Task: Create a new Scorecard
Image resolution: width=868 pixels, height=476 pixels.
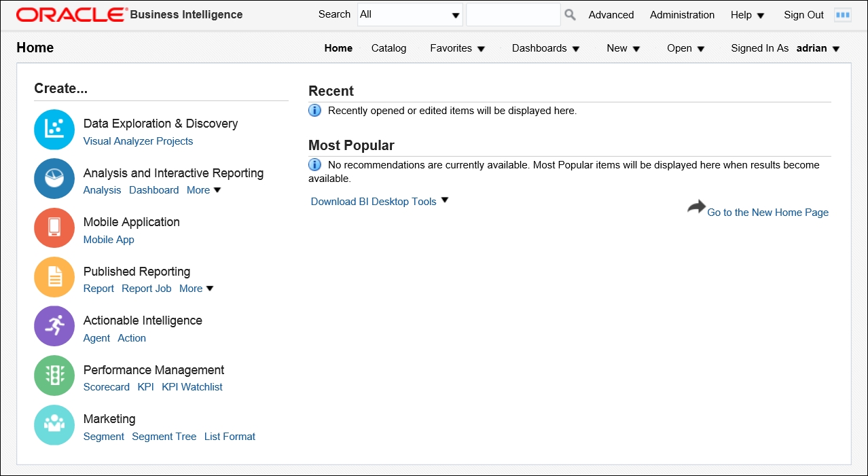Action: point(107,387)
